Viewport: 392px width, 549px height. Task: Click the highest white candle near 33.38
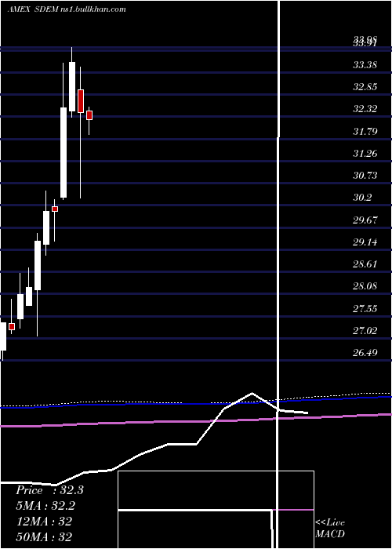(x=72, y=86)
